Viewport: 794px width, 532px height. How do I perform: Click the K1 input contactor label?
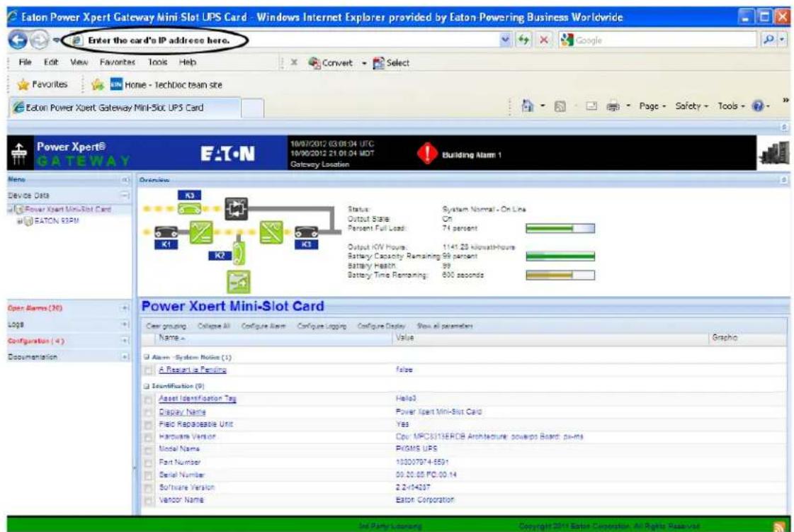point(166,244)
